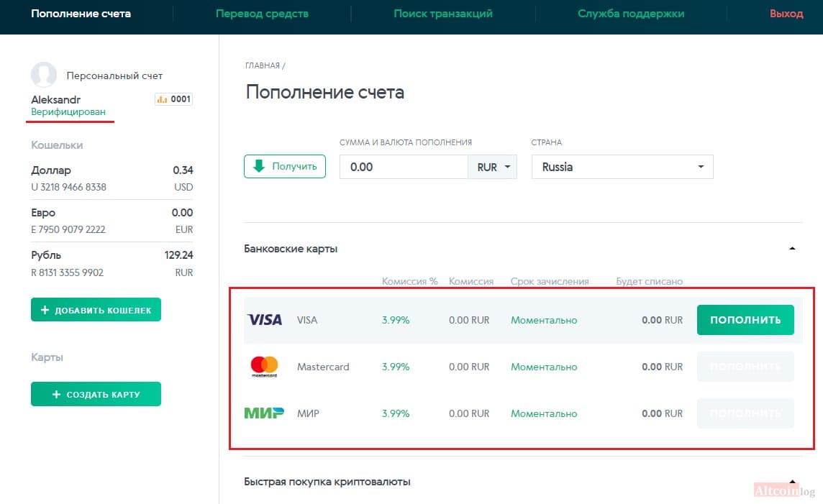Open the RUR currency dropdown
Screen dimensions: 823x504
click(x=492, y=167)
